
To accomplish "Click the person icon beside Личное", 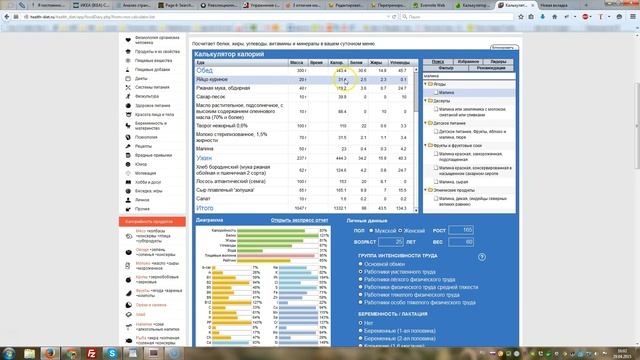I will [128, 200].
